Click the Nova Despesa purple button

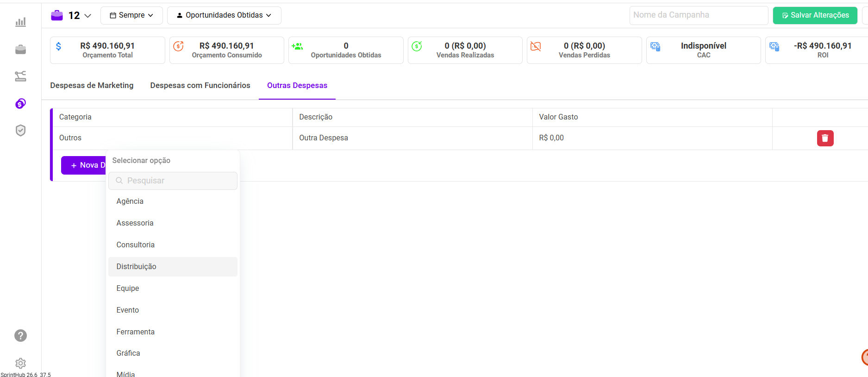[x=84, y=165]
